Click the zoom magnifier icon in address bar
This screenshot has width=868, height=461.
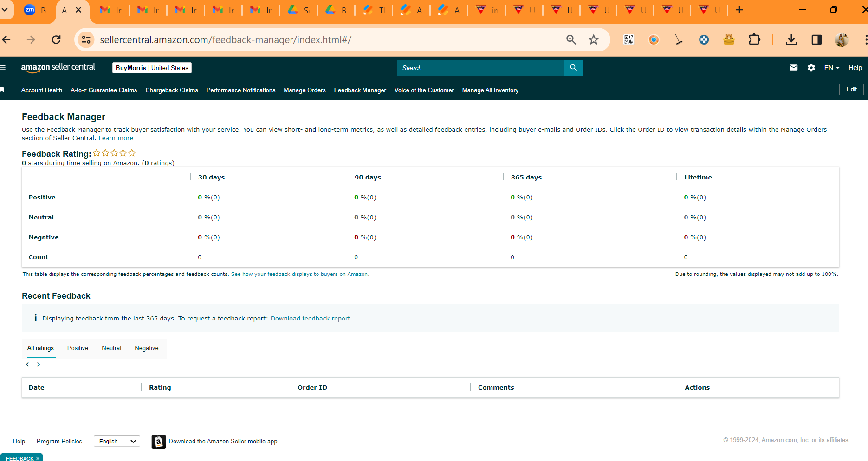[x=571, y=40]
